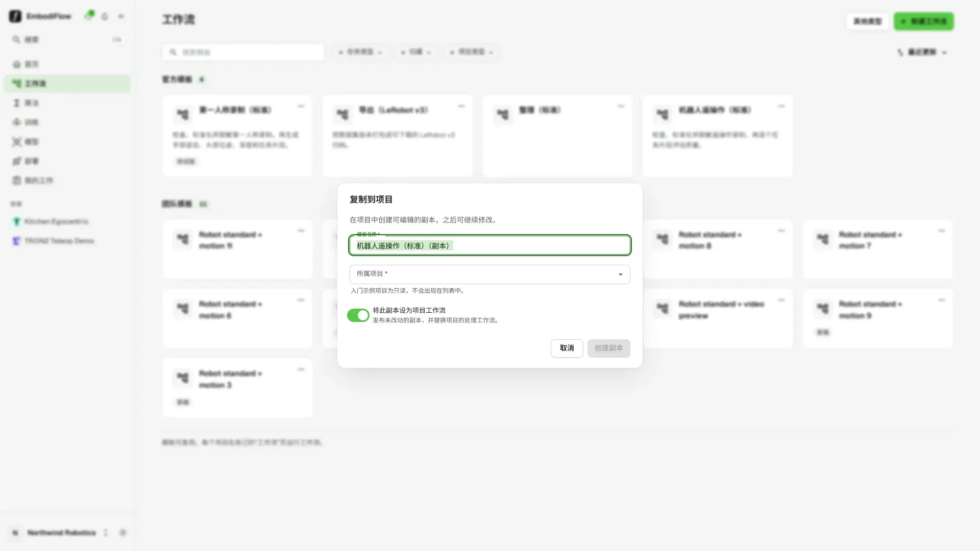Click the EmbodiFlow logo icon

[15, 16]
